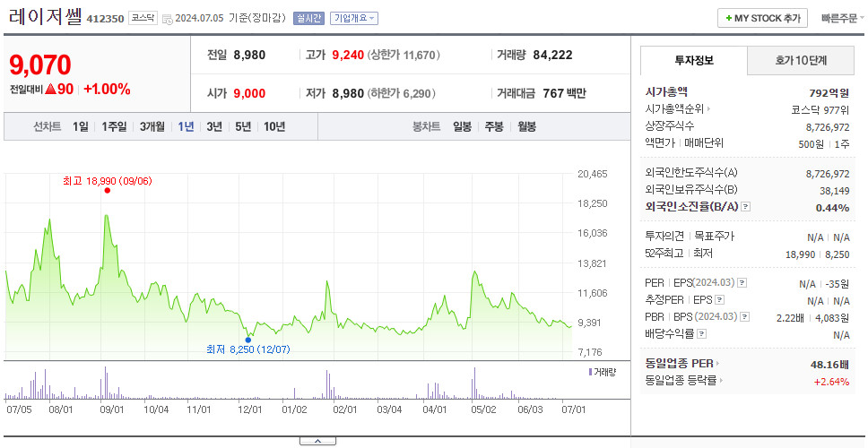Click the 동일업종 PER value 48.16배
This screenshot has height=448, width=868.
(x=829, y=364)
